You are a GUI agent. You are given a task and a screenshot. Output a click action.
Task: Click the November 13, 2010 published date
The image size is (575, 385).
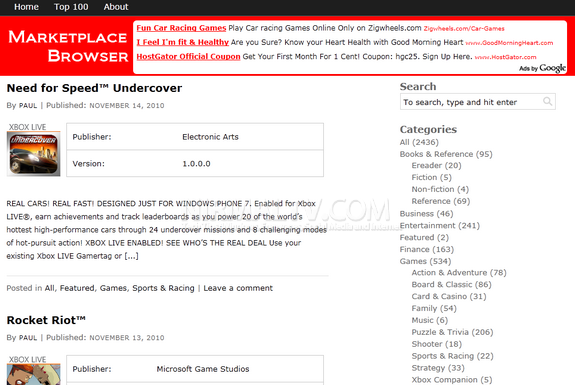[127, 338]
